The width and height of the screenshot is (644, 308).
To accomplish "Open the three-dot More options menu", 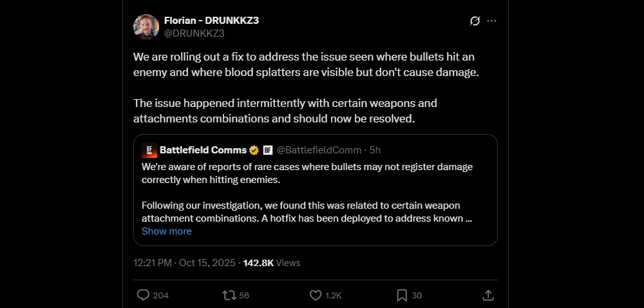I will coord(492,21).
